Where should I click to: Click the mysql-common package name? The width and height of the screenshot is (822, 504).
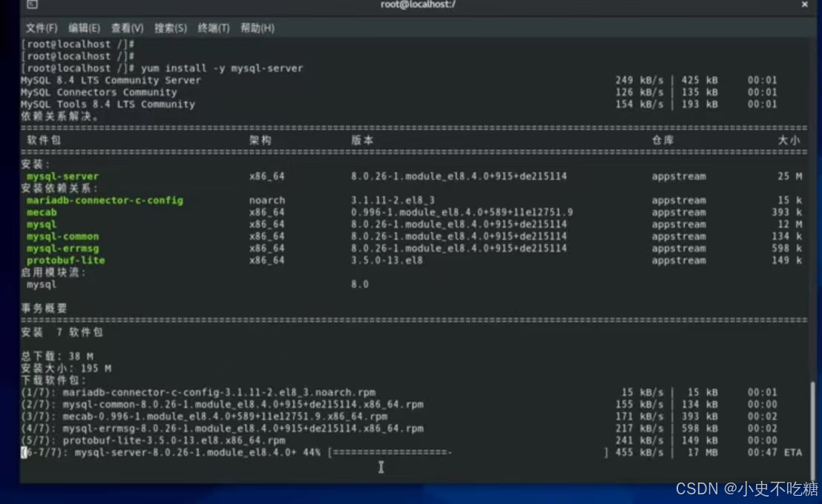tap(62, 237)
